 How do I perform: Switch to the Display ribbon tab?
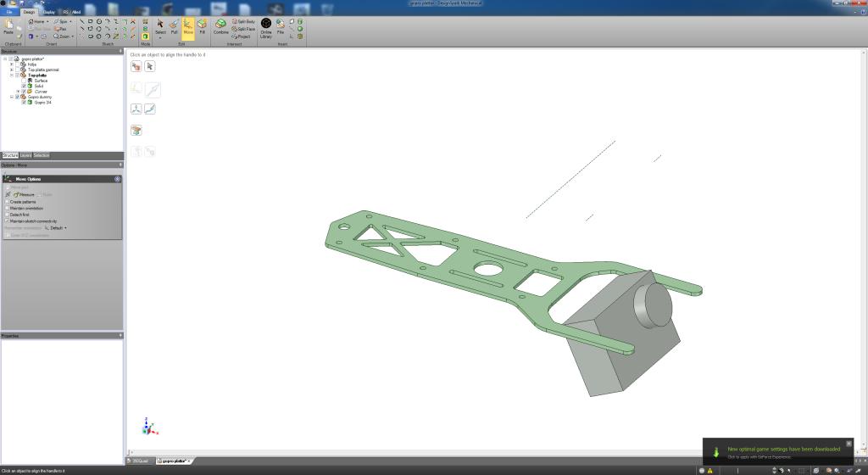[48, 12]
